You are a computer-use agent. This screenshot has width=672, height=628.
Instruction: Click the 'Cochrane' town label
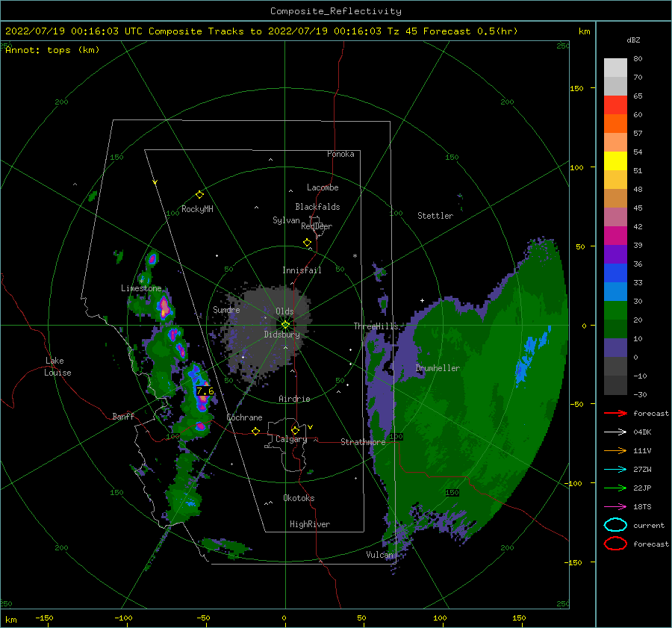pos(244,417)
